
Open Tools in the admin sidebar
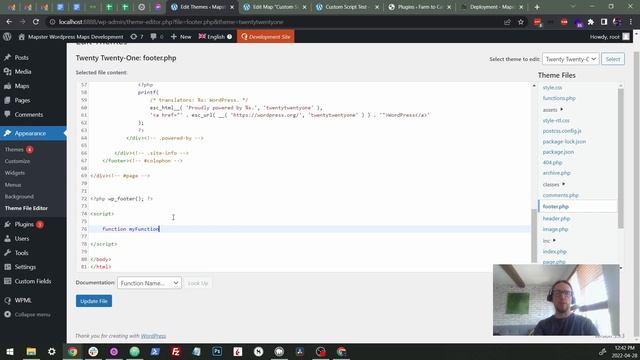21,253
